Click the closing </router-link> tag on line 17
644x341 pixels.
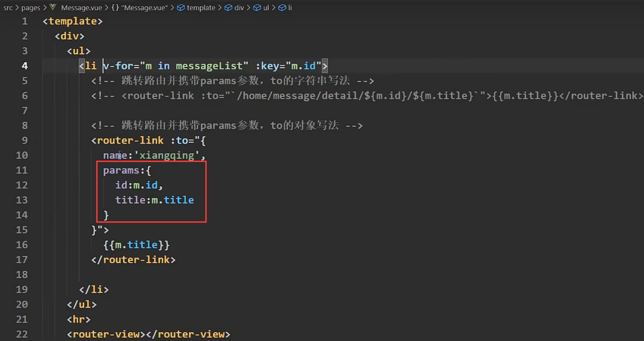[x=133, y=260]
